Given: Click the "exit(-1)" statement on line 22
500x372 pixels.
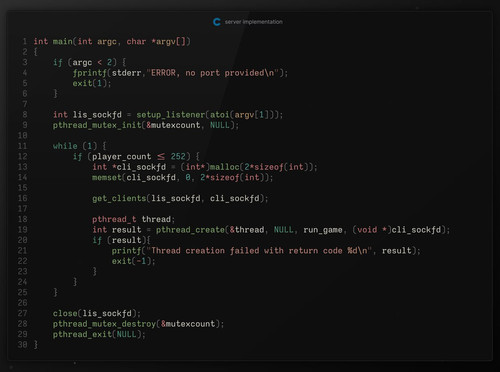Looking at the screenshot, I should tap(134, 261).
